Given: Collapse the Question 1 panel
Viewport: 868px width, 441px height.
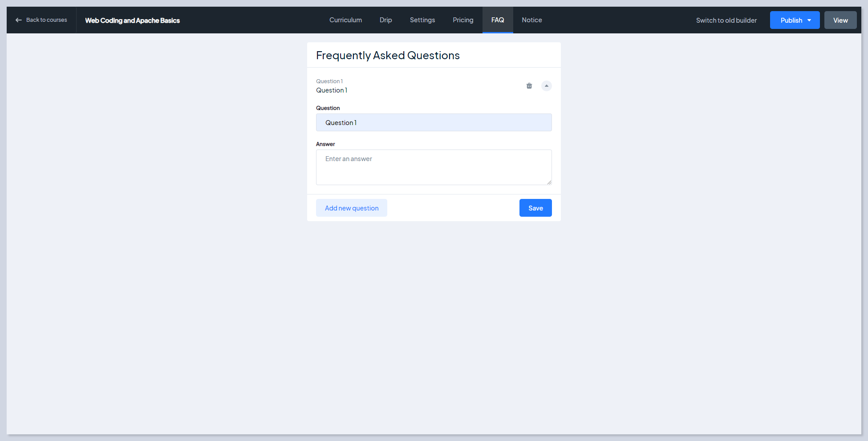Looking at the screenshot, I should point(546,86).
